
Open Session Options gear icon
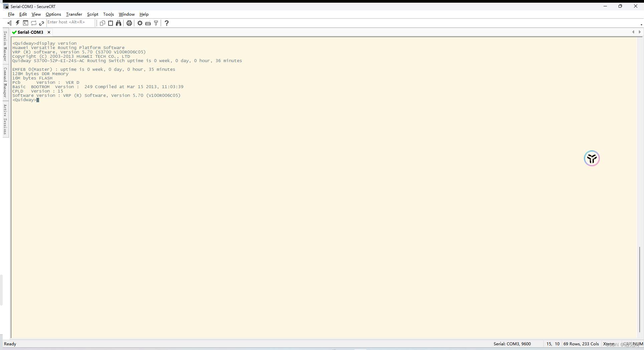tap(140, 23)
